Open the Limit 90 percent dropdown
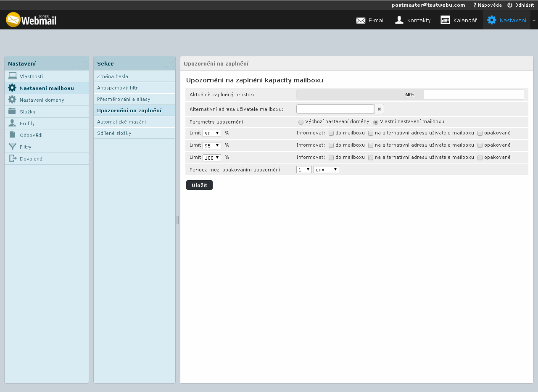This screenshot has height=392, width=538. (x=211, y=133)
